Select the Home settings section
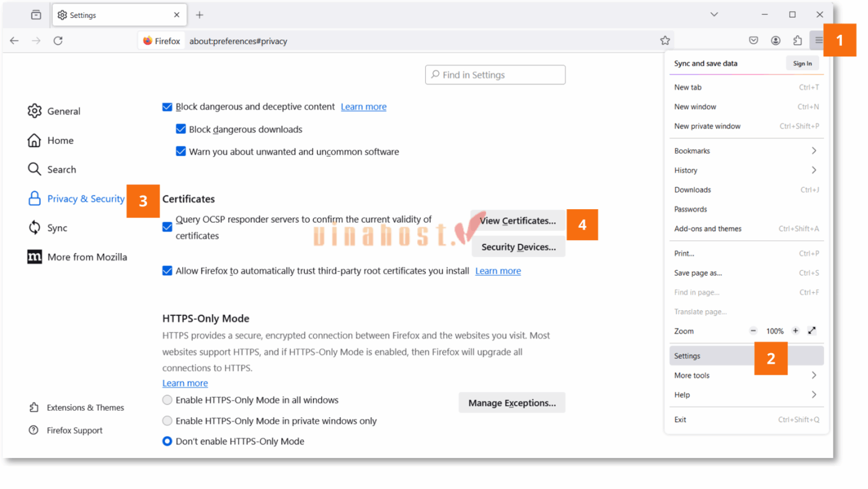 tap(59, 140)
